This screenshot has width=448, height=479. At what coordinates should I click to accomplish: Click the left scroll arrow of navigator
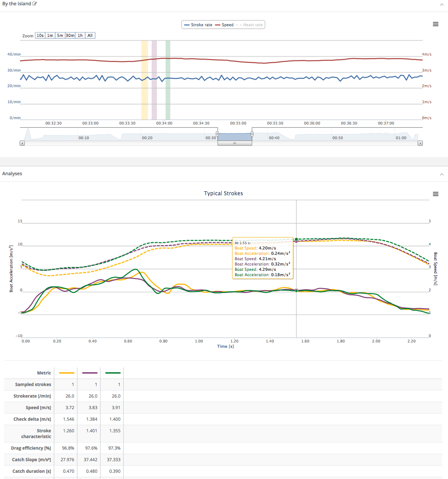(x=22, y=143)
